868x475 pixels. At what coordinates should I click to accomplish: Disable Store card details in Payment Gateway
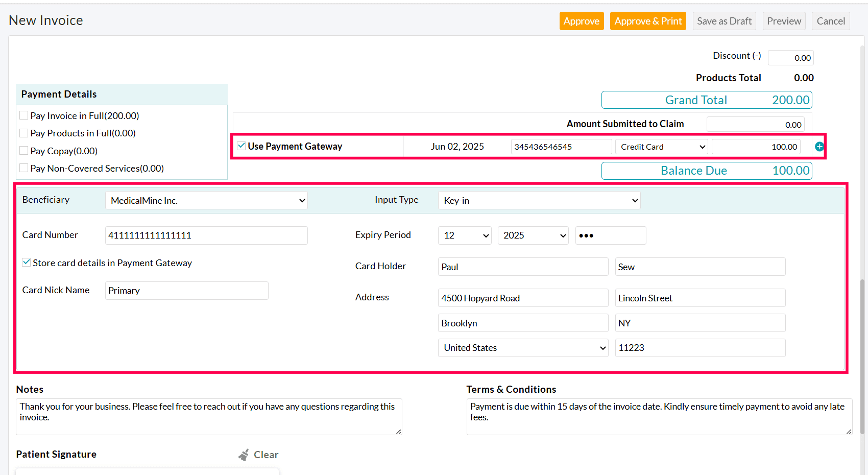click(26, 262)
